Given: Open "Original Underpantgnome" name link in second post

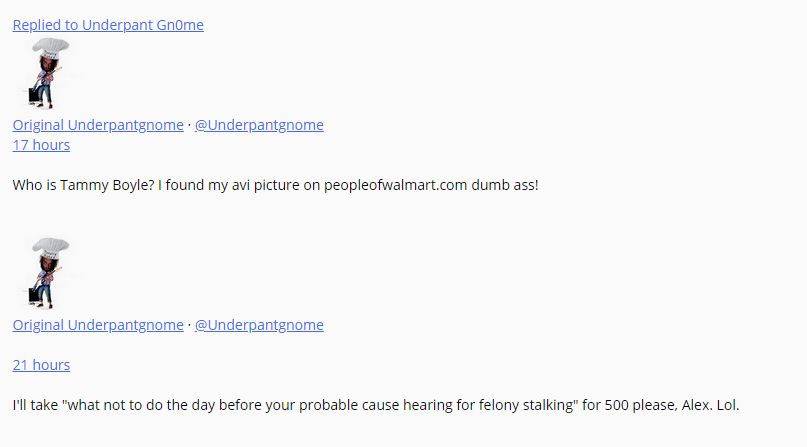Looking at the screenshot, I should pos(98,325).
